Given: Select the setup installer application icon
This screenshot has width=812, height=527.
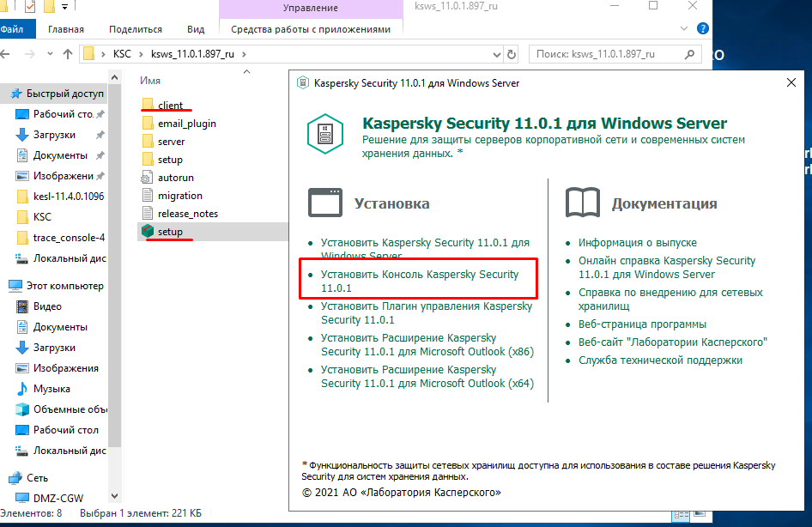Looking at the screenshot, I should pyautogui.click(x=148, y=232).
